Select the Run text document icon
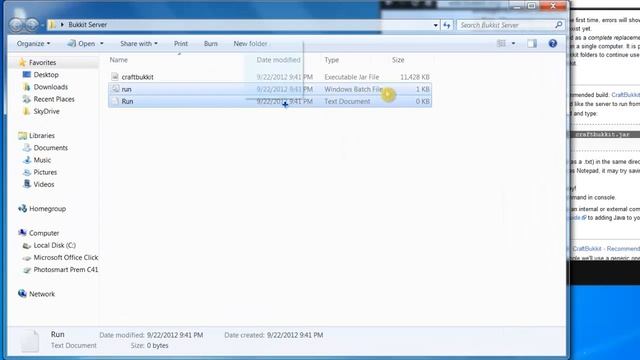 pyautogui.click(x=115, y=101)
